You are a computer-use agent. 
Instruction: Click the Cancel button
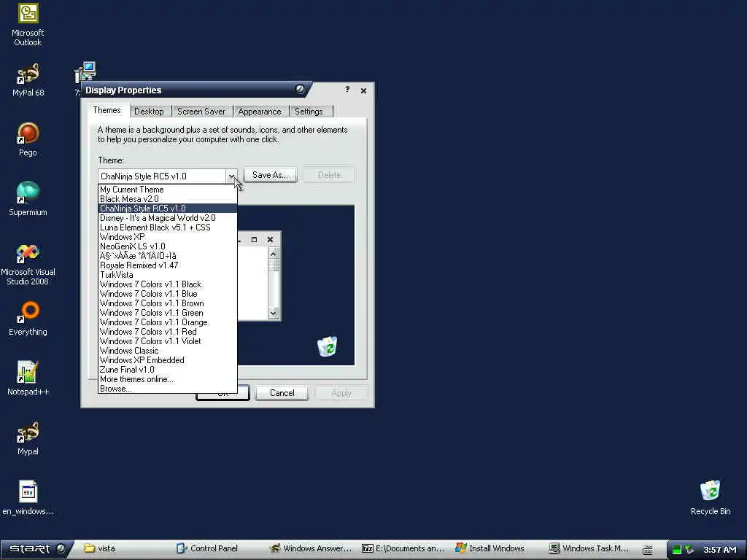coord(282,393)
